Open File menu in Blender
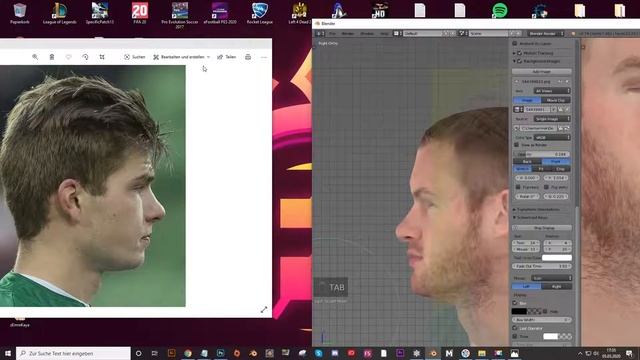This screenshot has width=640, height=360. tap(332, 33)
